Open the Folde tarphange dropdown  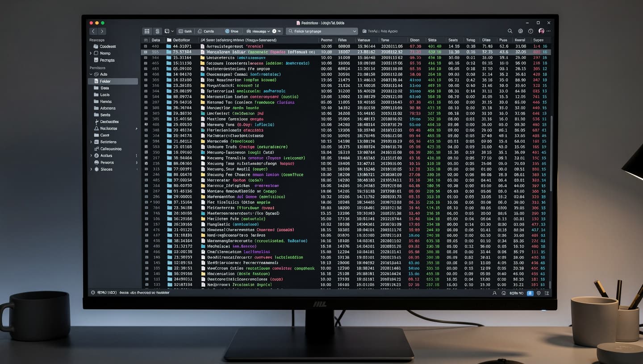tap(322, 31)
